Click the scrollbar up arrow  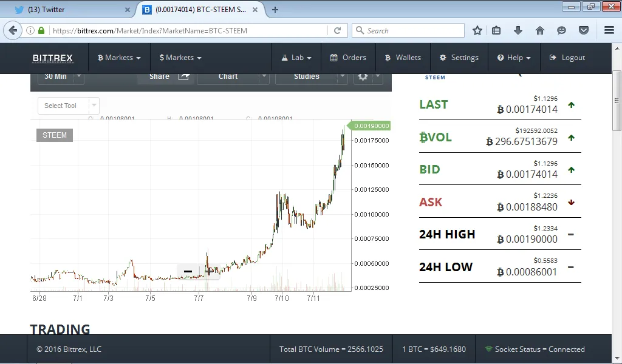click(x=617, y=49)
